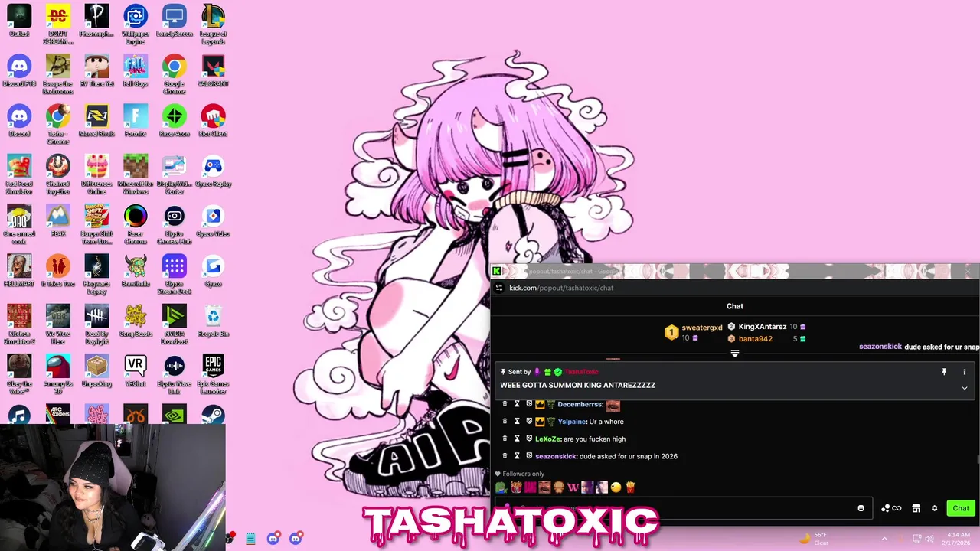Screen dimensions: 980x551
Task: Open sweatergxd's profile in leaderboard
Action: click(x=701, y=328)
